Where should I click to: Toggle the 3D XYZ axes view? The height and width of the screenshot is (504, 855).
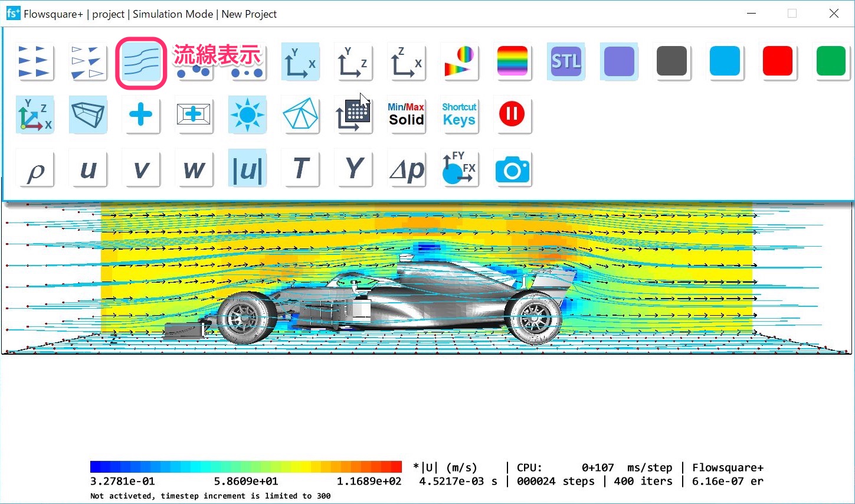pos(35,114)
